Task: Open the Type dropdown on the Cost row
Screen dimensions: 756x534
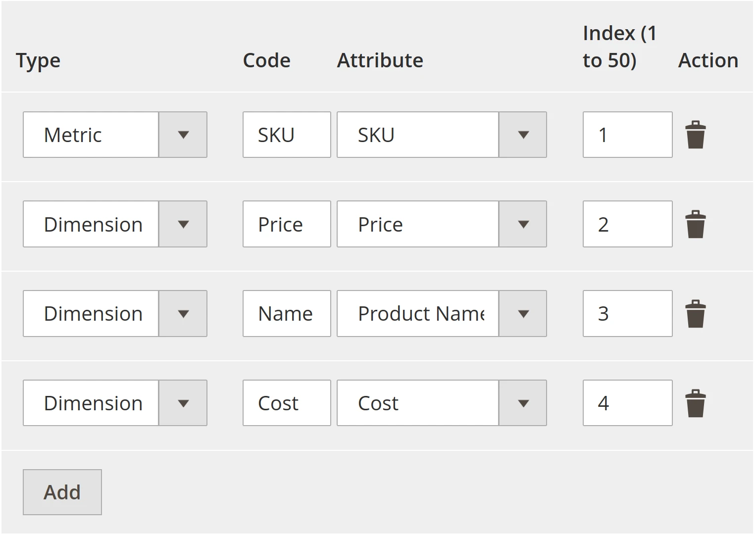Action: [x=183, y=402]
